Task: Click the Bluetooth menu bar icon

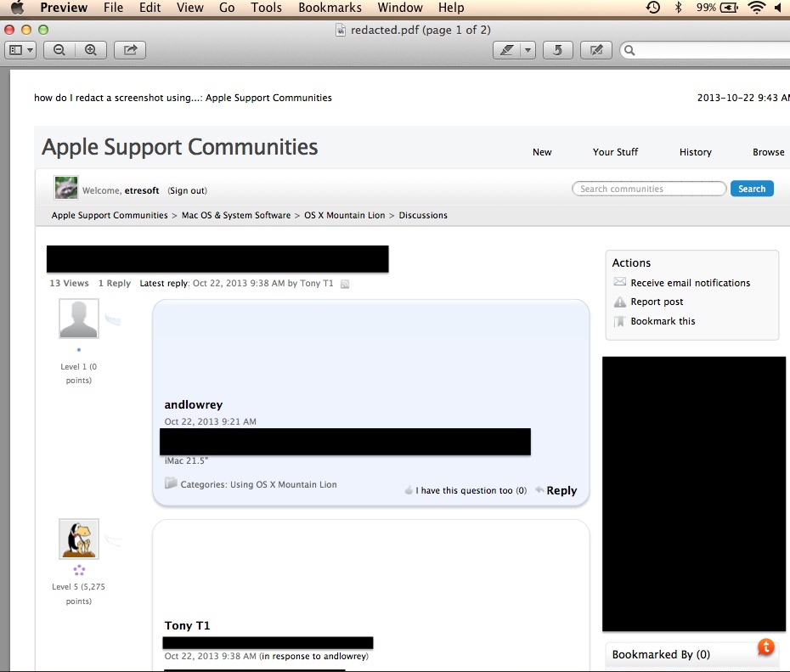Action: coord(678,8)
